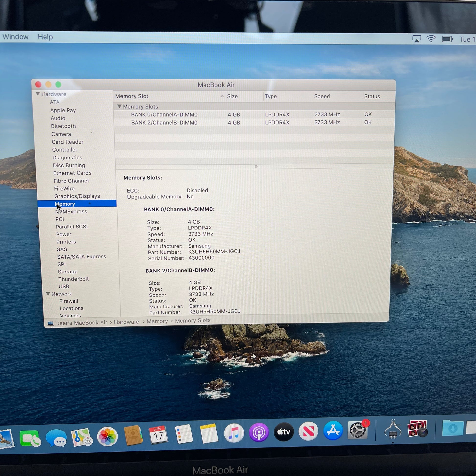Launch Reminders from the Dock
The width and height of the screenshot is (476, 476).
[183, 434]
